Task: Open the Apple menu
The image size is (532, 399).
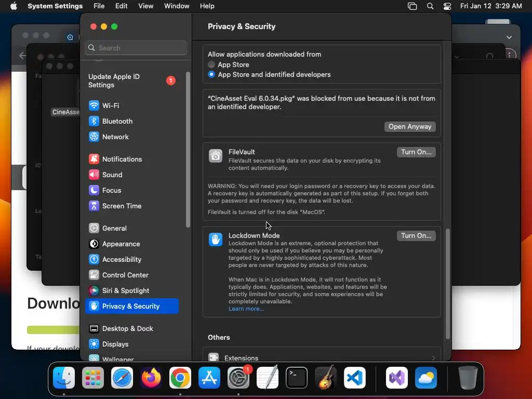Action: [14, 6]
